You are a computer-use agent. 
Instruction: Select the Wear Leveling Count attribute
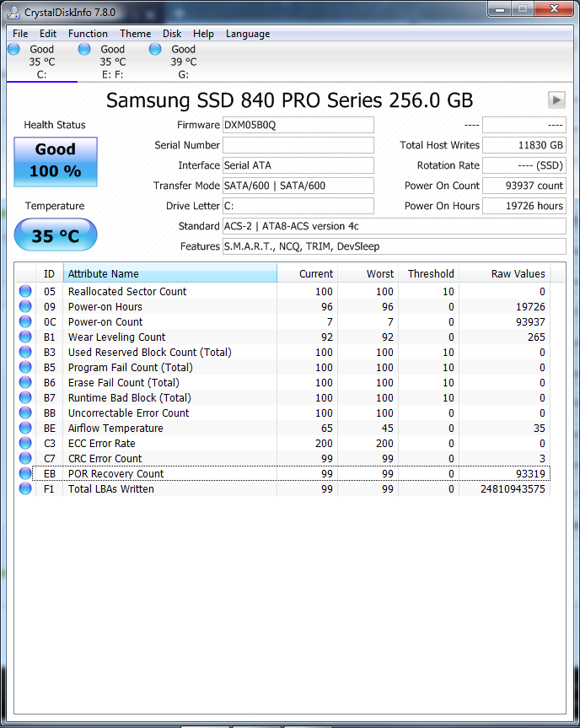tap(116, 337)
